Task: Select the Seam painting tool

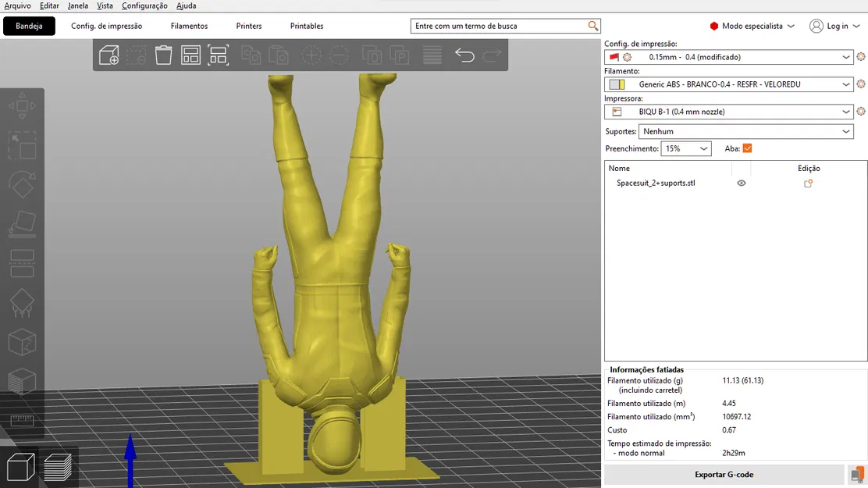Action: (x=22, y=342)
